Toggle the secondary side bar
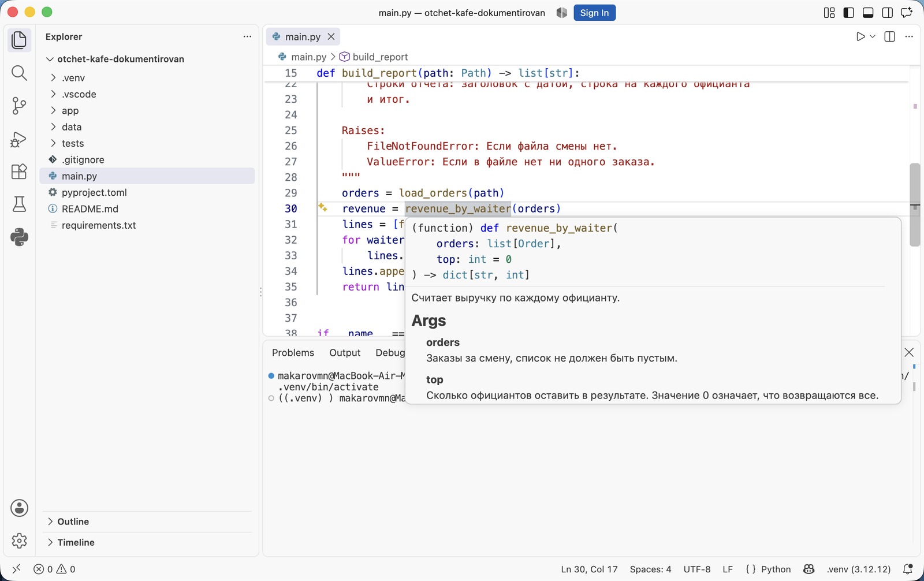 click(888, 13)
